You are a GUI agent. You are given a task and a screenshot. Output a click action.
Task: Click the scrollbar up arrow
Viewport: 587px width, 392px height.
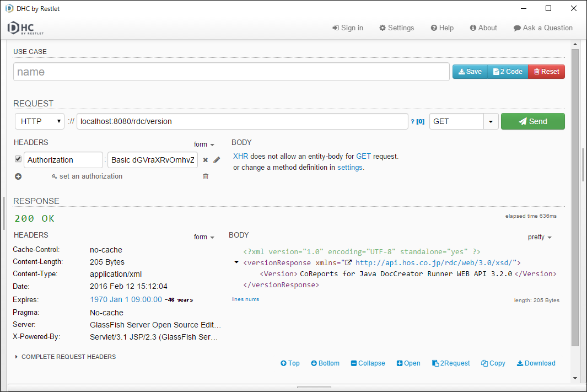pos(575,44)
